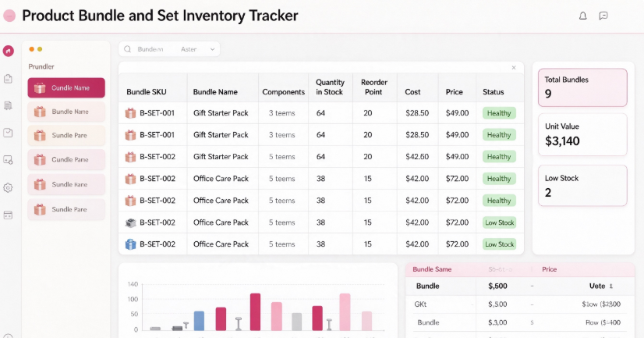The image size is (644, 338).
Task: Sort by the Price column header in bundle table
Action: (455, 92)
